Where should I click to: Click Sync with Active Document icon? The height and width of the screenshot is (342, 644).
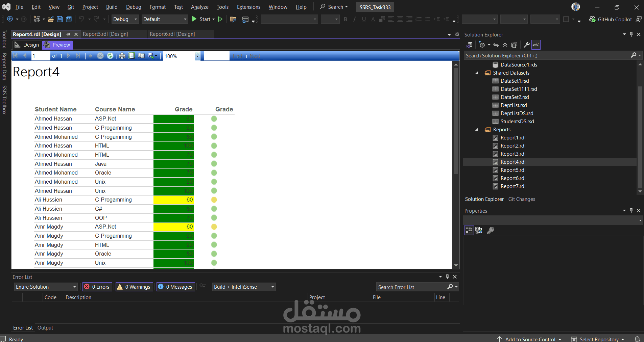tap(496, 45)
